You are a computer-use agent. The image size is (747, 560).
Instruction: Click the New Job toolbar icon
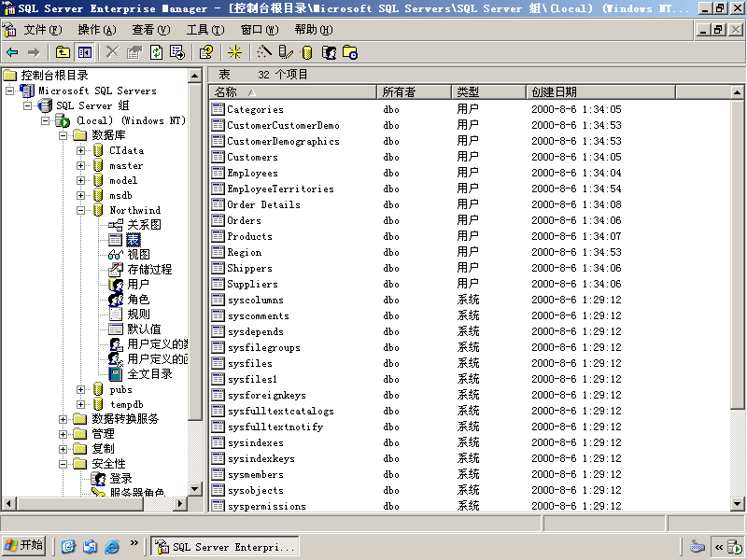350,52
